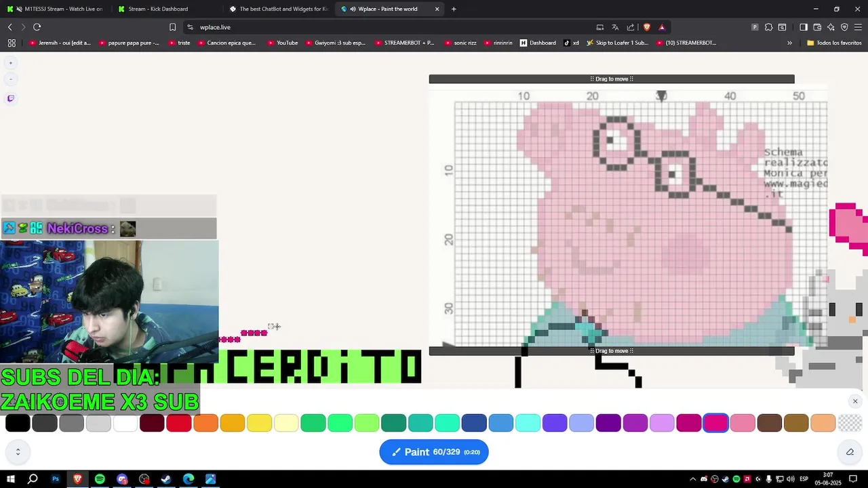Open the browser hamburger menu
The width and height of the screenshot is (868, 488).
click(x=858, y=27)
